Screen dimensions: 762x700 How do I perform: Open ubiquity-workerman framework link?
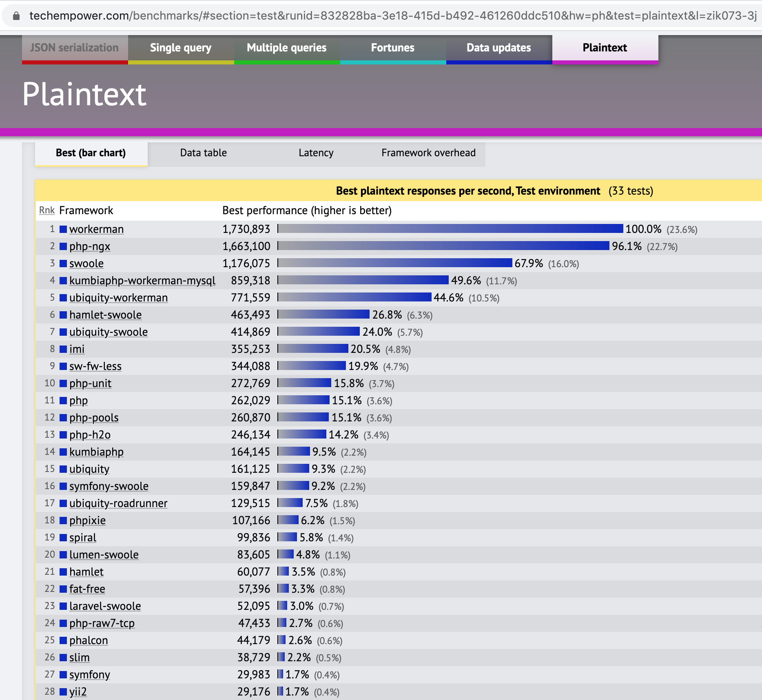pos(118,298)
